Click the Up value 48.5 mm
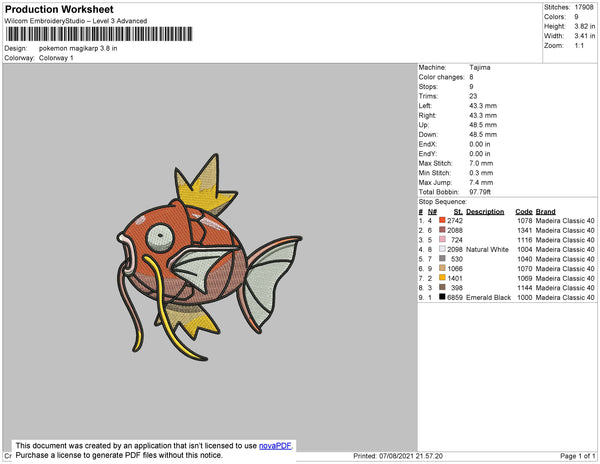The height and width of the screenshot is (464, 600). click(483, 125)
